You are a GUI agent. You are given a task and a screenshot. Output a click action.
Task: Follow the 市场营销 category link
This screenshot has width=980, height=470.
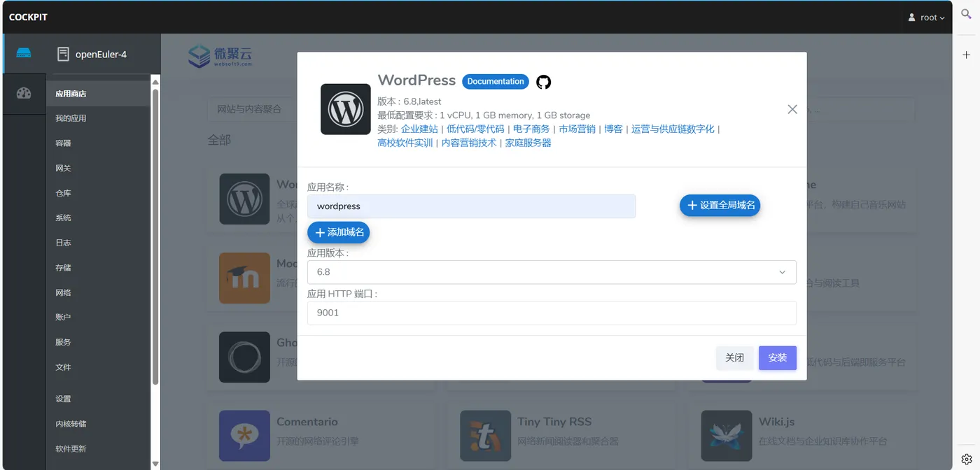(x=577, y=129)
